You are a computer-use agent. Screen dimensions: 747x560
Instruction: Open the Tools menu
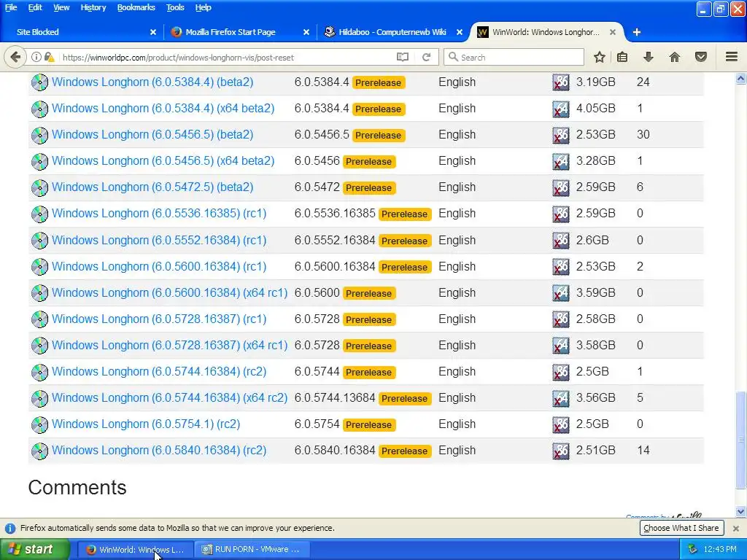(x=175, y=7)
